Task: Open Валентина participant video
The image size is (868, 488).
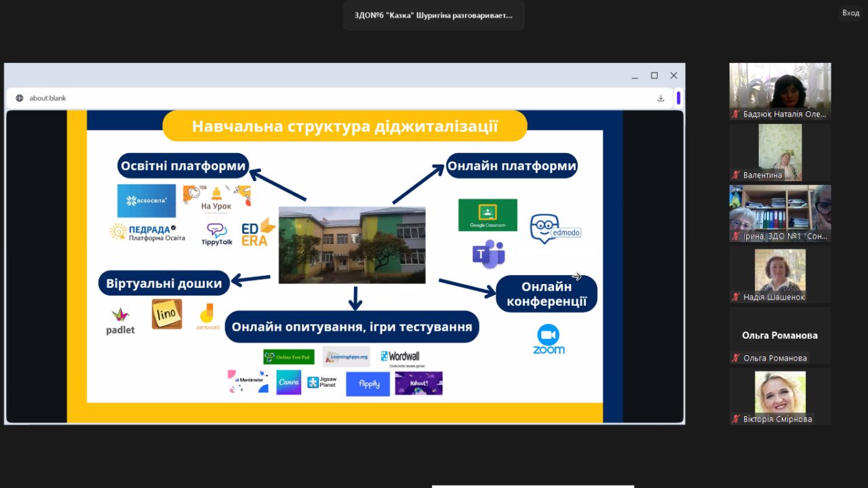Action: [x=780, y=152]
